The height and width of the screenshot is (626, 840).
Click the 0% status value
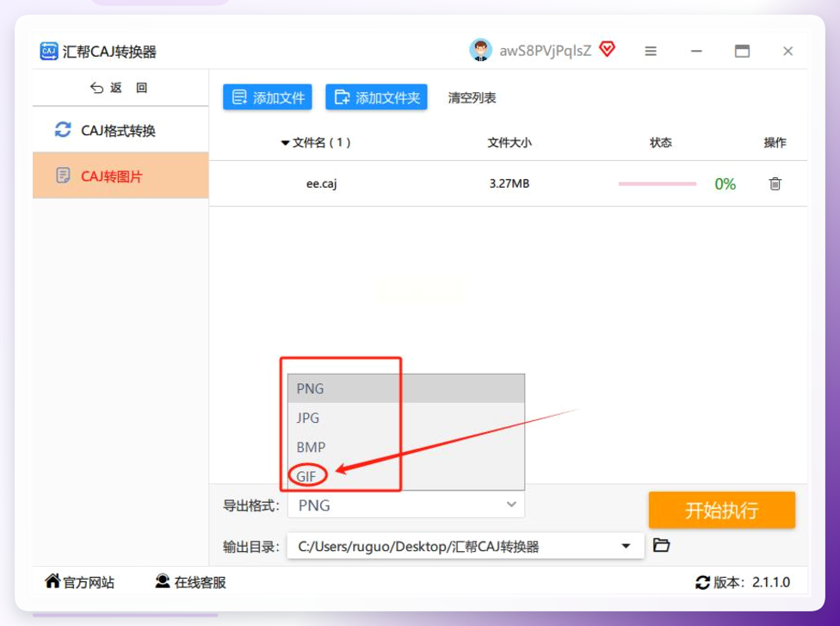click(x=726, y=184)
